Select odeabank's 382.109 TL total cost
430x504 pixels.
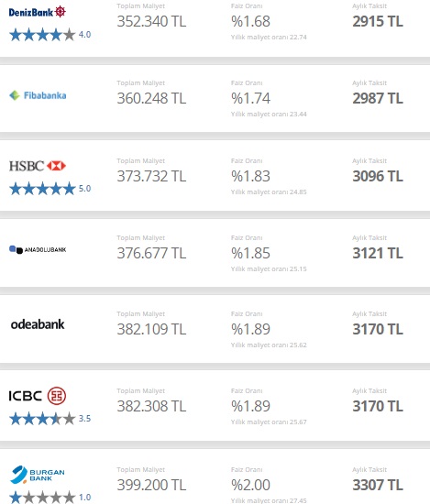[x=151, y=329]
